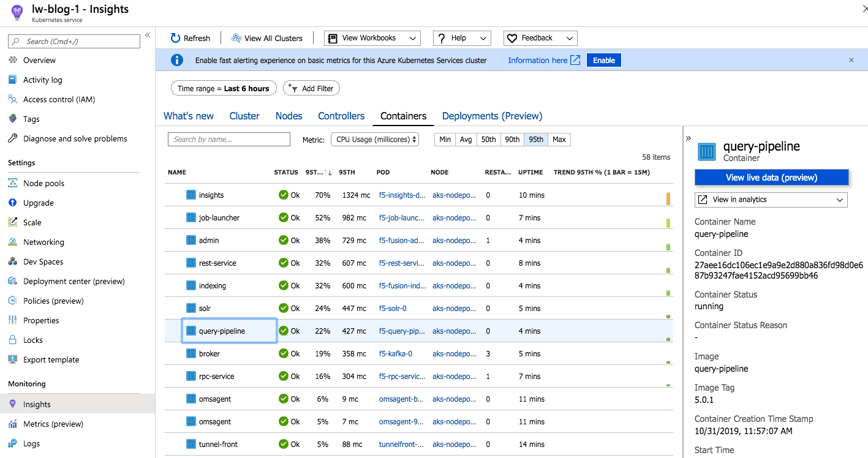Expand the View in analytics dropdown
Viewport: 868px width, 458px height.
771,200
